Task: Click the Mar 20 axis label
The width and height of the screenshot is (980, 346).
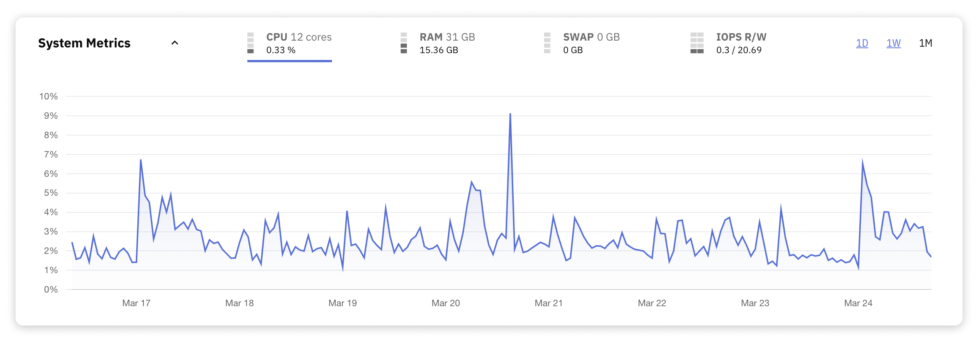Action: [445, 303]
